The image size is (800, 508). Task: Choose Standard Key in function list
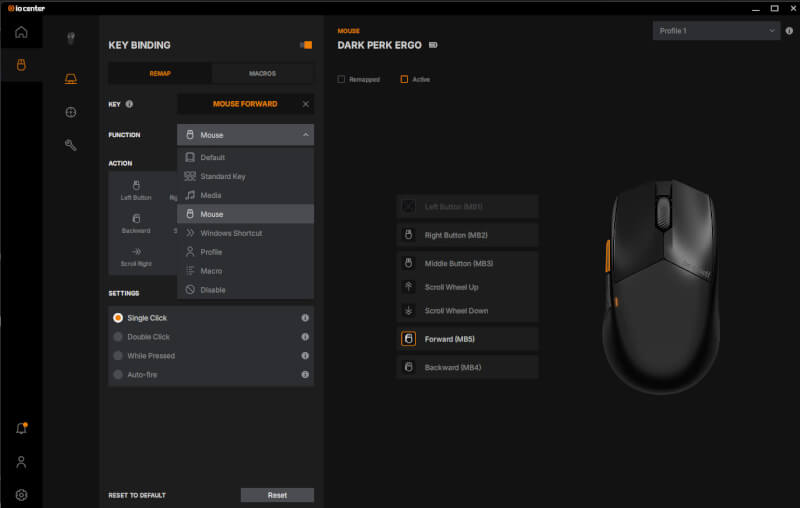pyautogui.click(x=245, y=176)
